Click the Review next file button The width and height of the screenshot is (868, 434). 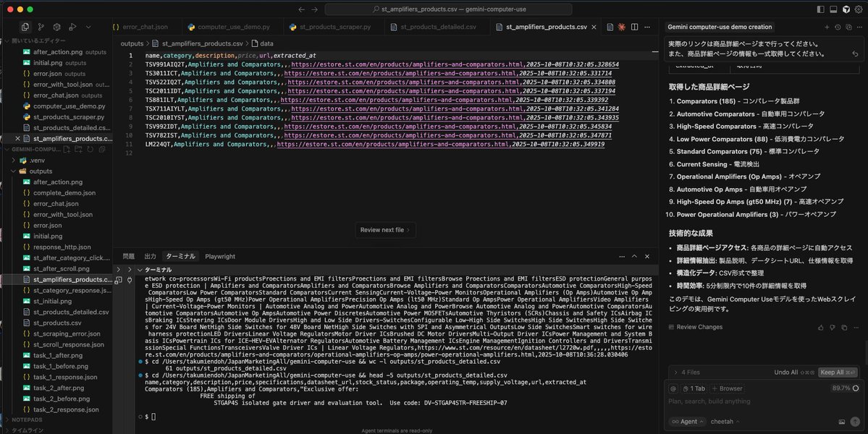click(x=385, y=230)
